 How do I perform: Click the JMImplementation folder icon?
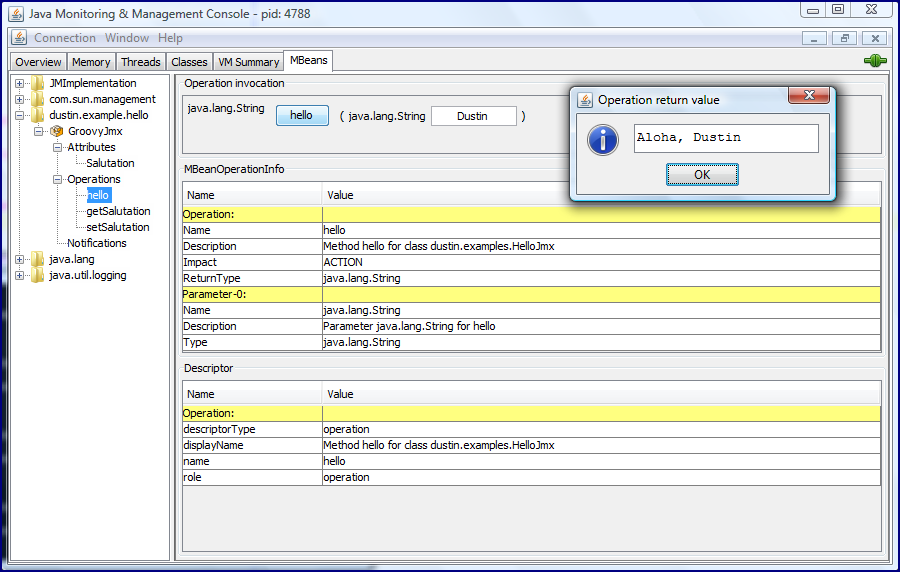pos(38,83)
